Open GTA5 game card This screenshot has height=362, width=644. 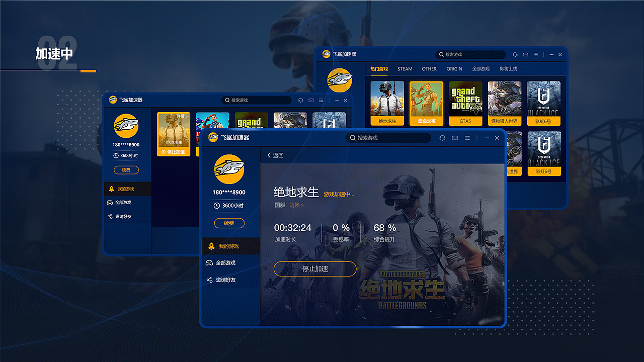click(x=465, y=103)
